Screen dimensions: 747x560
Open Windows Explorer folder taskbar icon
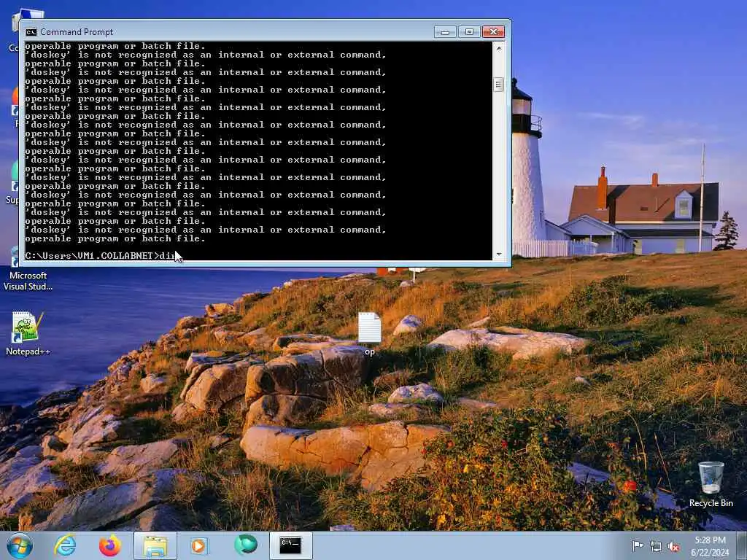pos(155,545)
